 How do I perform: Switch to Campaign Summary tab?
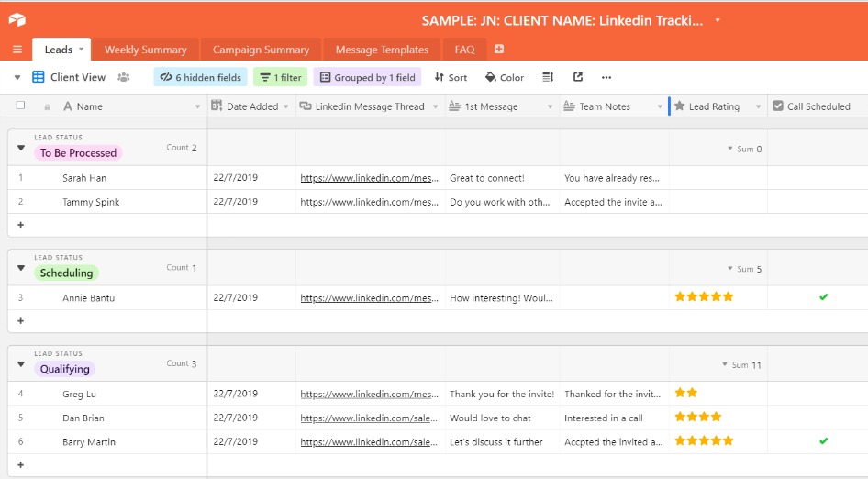[x=261, y=50]
